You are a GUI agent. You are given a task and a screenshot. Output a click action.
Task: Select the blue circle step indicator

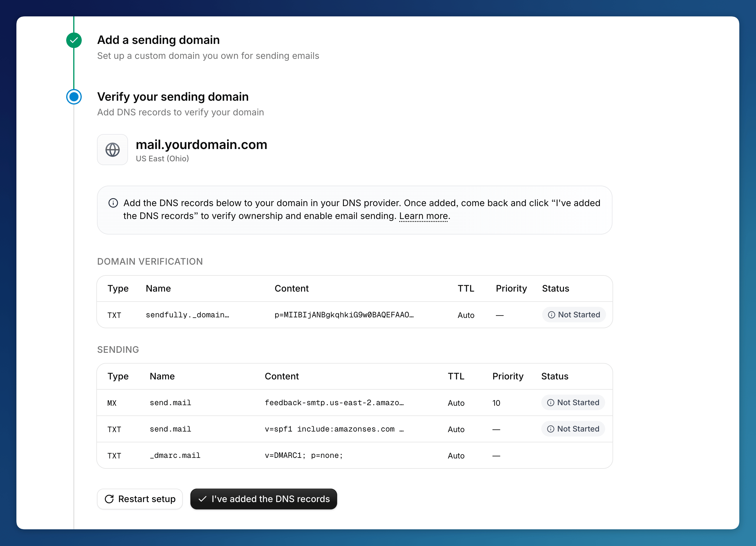tap(74, 97)
